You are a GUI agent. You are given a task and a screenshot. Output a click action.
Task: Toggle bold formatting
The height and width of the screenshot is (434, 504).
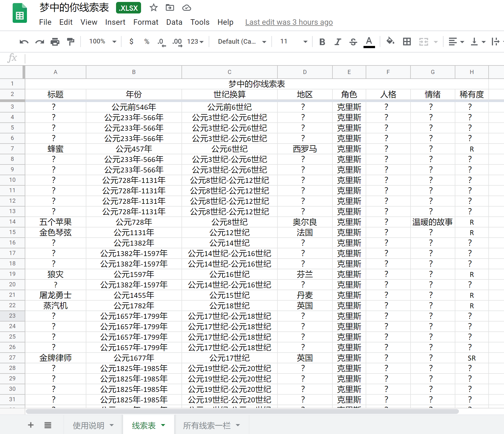[322, 42]
